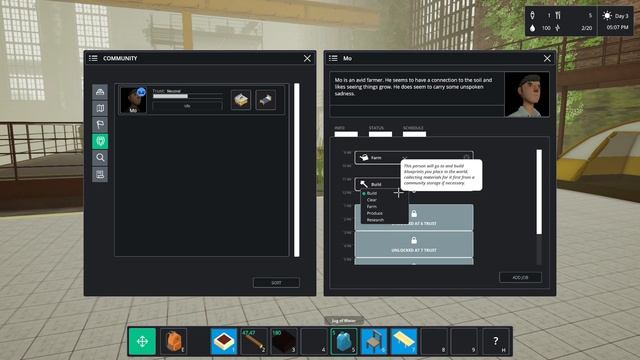Choose Clear from the job list
This screenshot has width=640, height=360.
371,200
